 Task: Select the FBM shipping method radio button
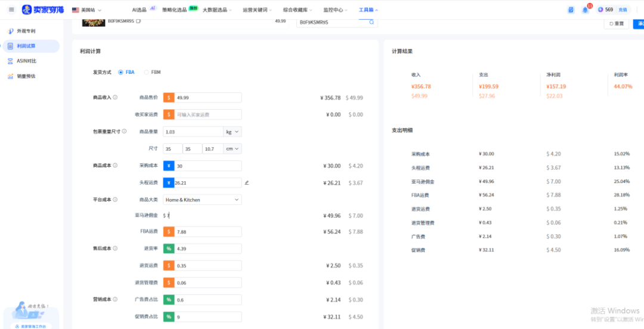coord(147,72)
